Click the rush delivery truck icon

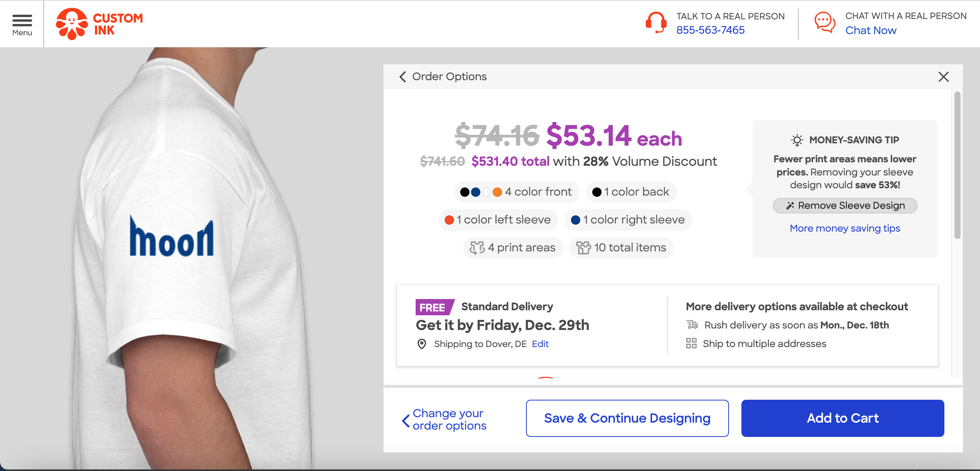(692, 325)
